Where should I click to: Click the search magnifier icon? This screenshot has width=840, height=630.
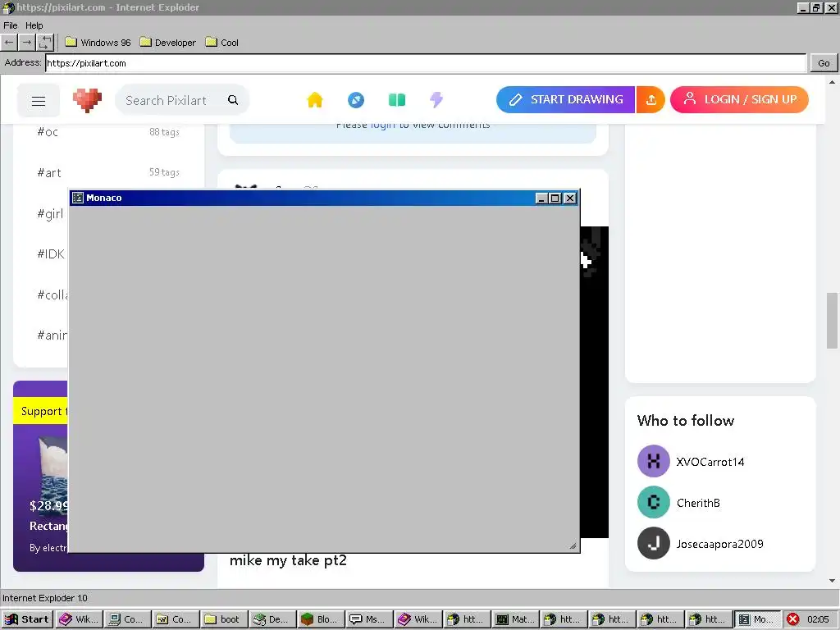pos(233,99)
